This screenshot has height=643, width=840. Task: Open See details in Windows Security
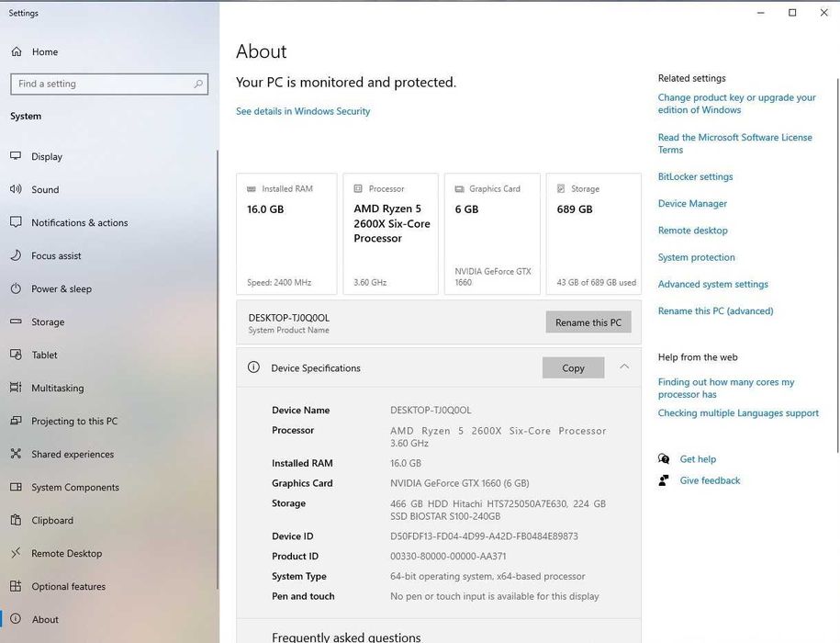pyautogui.click(x=303, y=111)
